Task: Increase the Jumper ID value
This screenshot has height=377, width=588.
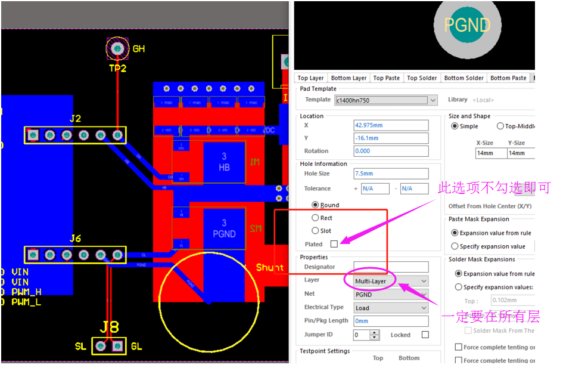Action: pyautogui.click(x=375, y=332)
